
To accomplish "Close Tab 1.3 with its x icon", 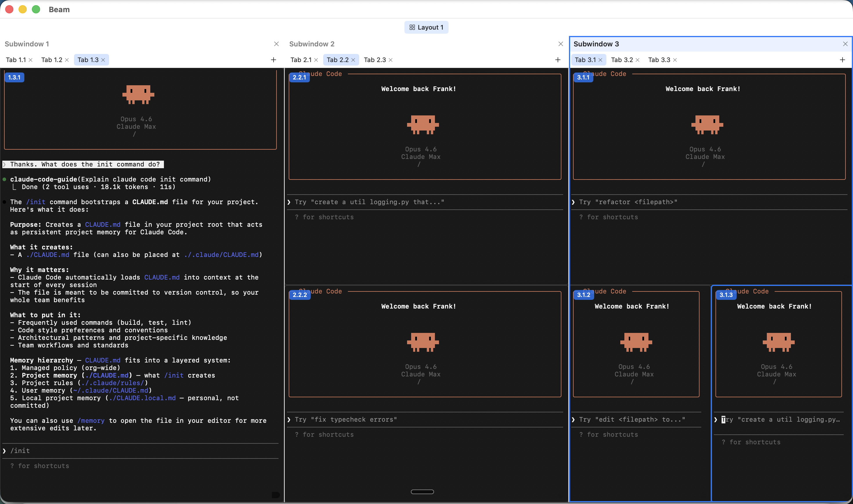I will click(x=103, y=60).
